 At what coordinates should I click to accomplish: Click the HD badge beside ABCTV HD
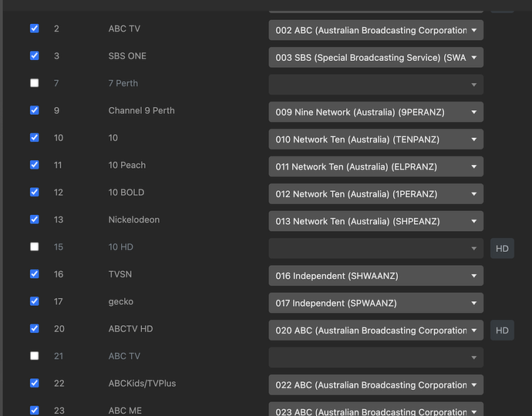tap(502, 330)
